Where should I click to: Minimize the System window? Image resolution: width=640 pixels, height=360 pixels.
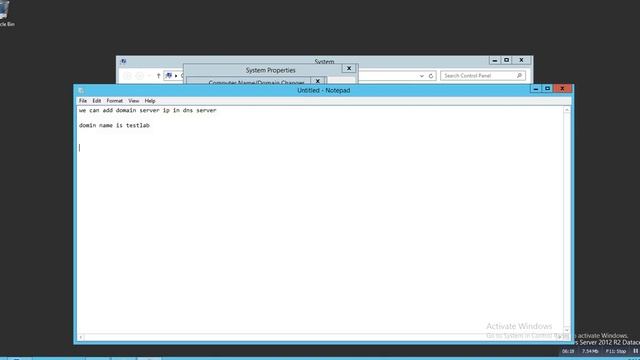[495, 60]
